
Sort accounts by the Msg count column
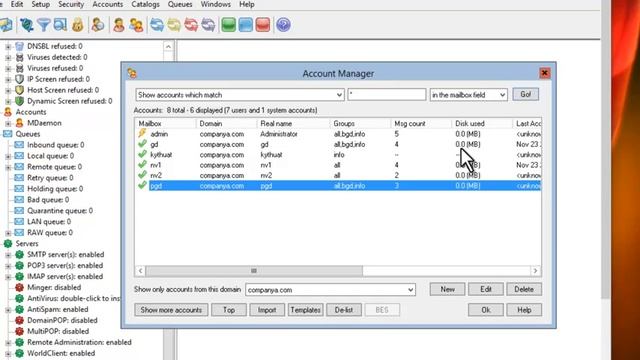(421, 123)
